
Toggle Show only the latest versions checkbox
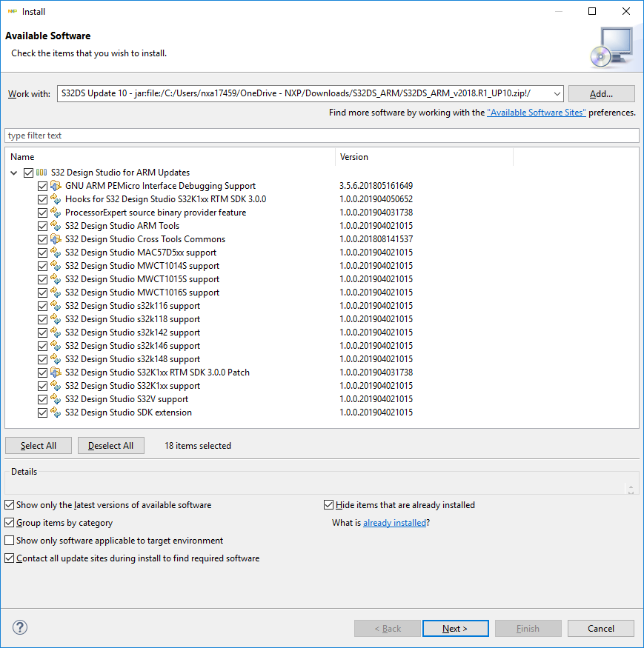pos(9,505)
